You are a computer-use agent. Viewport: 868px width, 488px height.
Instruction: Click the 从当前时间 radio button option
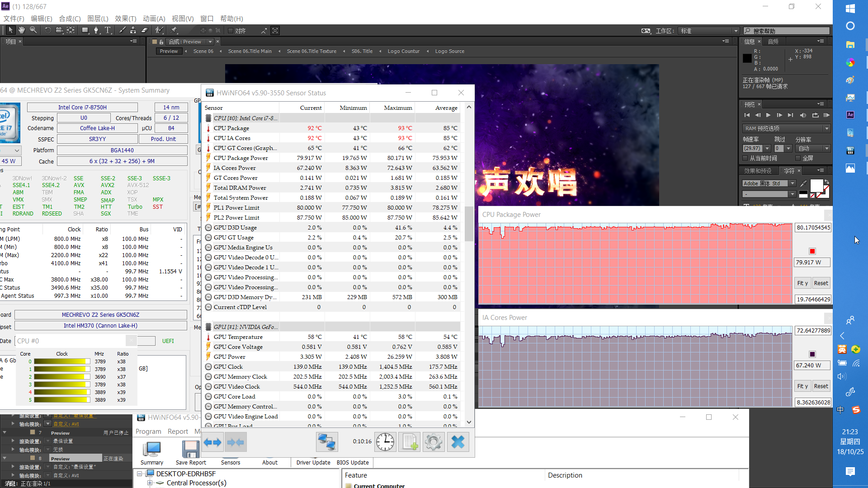tap(747, 158)
